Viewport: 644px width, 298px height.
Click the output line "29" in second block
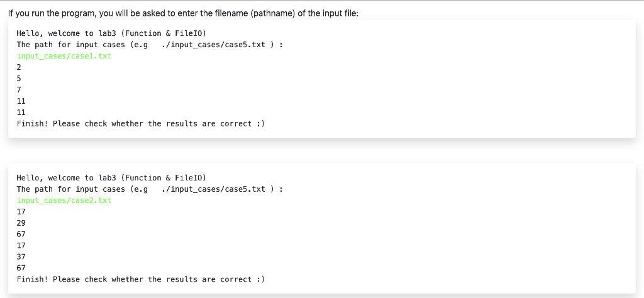[21, 223]
